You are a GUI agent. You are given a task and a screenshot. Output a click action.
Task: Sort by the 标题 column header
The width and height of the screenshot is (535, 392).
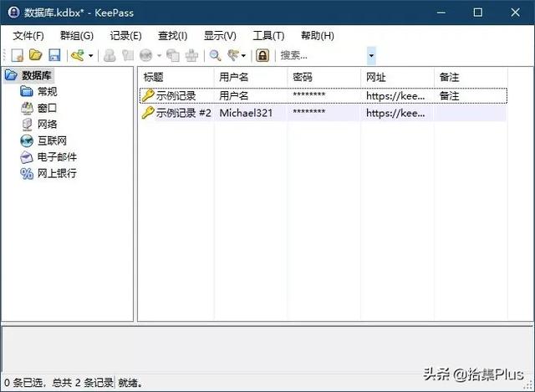coord(176,77)
